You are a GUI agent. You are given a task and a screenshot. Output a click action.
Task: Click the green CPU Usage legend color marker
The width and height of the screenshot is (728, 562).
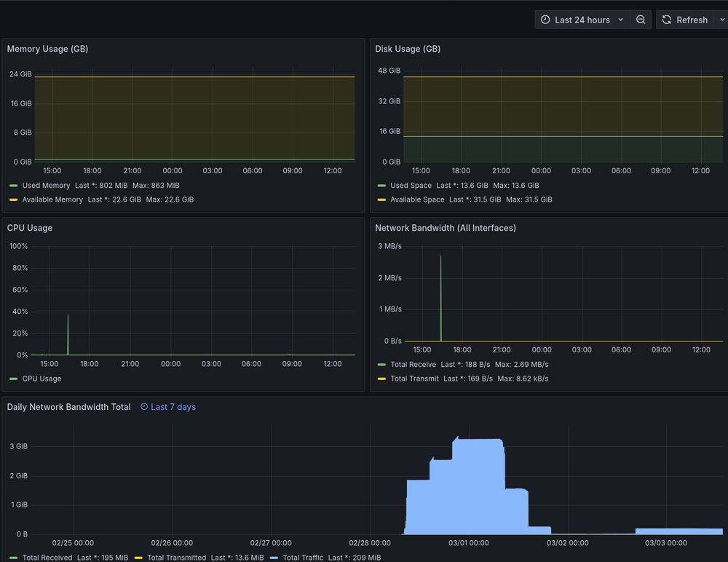coord(13,379)
